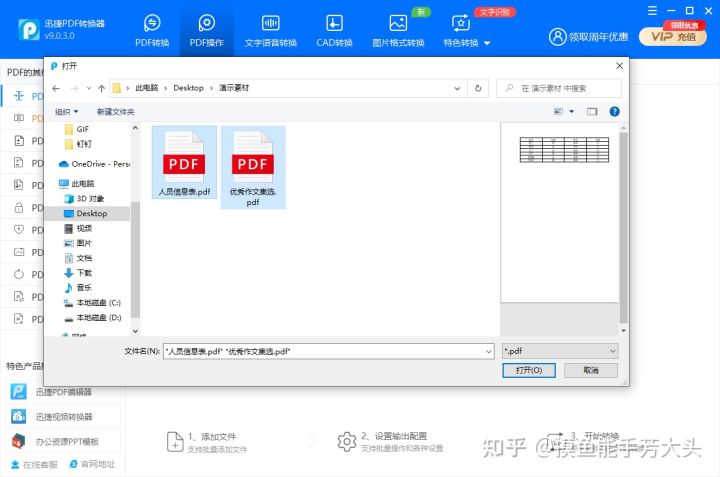The width and height of the screenshot is (720, 477).
Task: Click the 设置输出配置 gear icon
Action: coord(347,442)
